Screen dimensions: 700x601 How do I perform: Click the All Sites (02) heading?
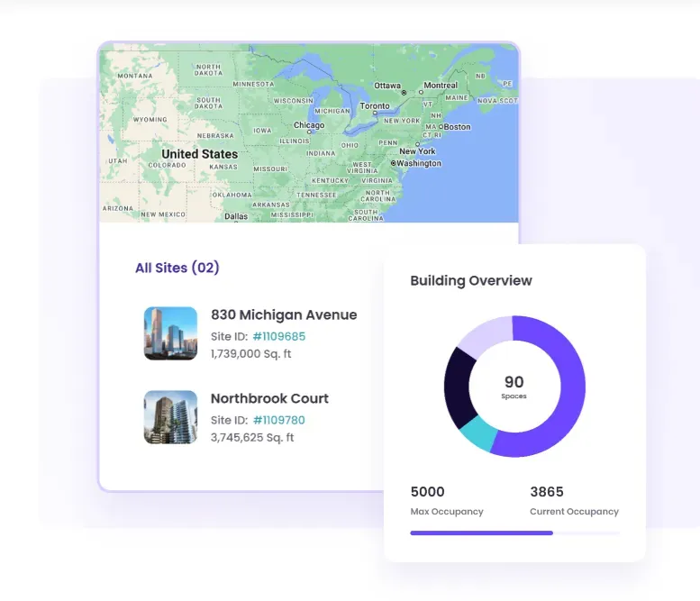(x=177, y=268)
